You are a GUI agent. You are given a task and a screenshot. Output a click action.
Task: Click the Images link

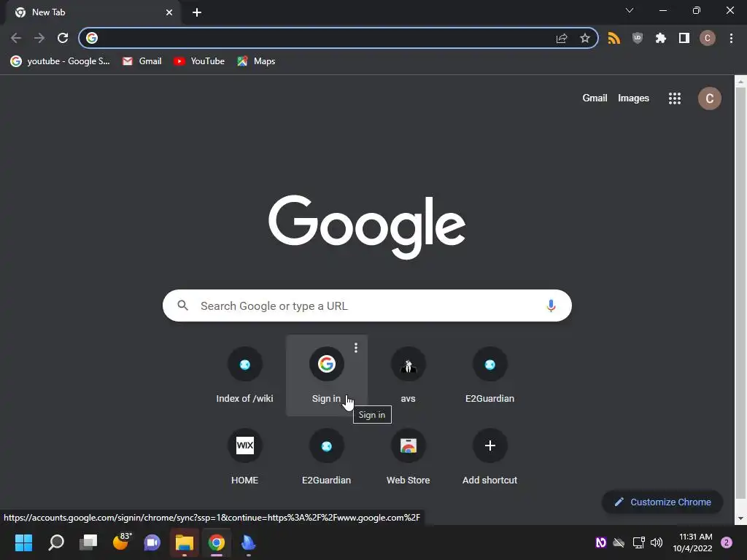pos(633,98)
